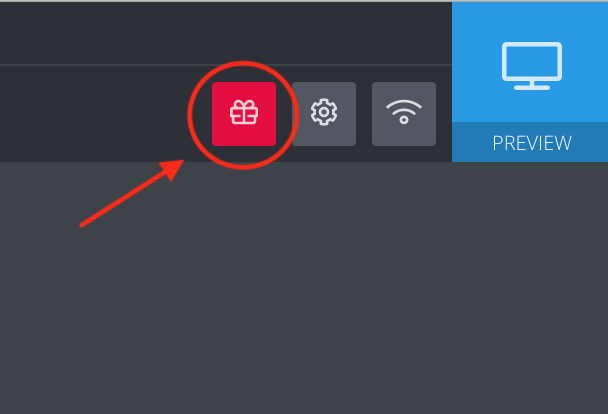Click the red gift box icon
608x414 pixels.
(244, 112)
